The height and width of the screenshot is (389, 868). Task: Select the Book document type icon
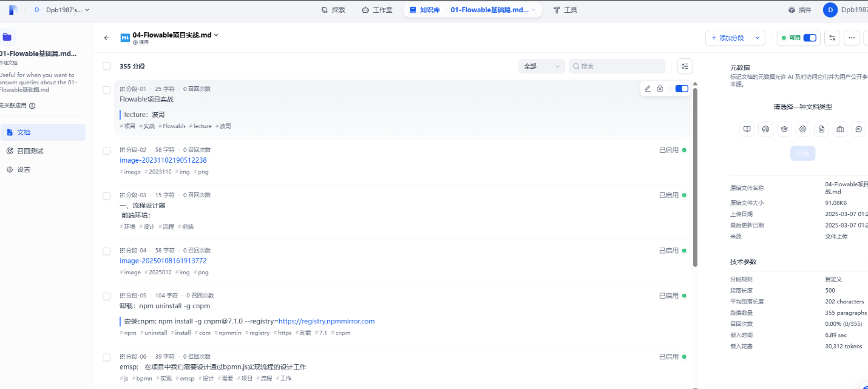747,129
